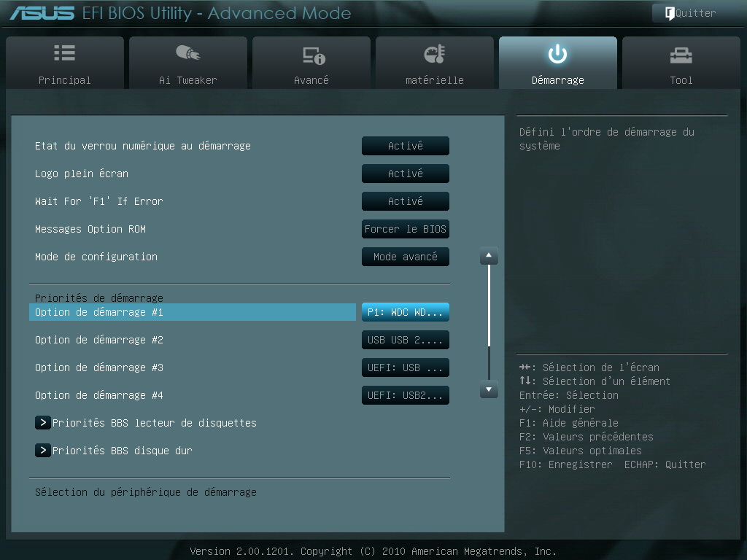This screenshot has width=747, height=560.
Task: Toggle verrou numérique Activé value
Action: pos(406,146)
